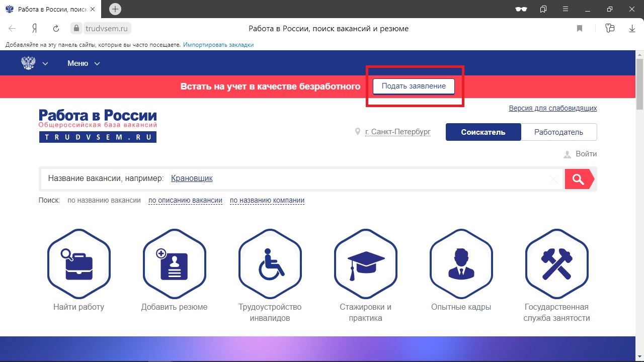Click the location pin icon
The image size is (644, 362).
(x=358, y=132)
